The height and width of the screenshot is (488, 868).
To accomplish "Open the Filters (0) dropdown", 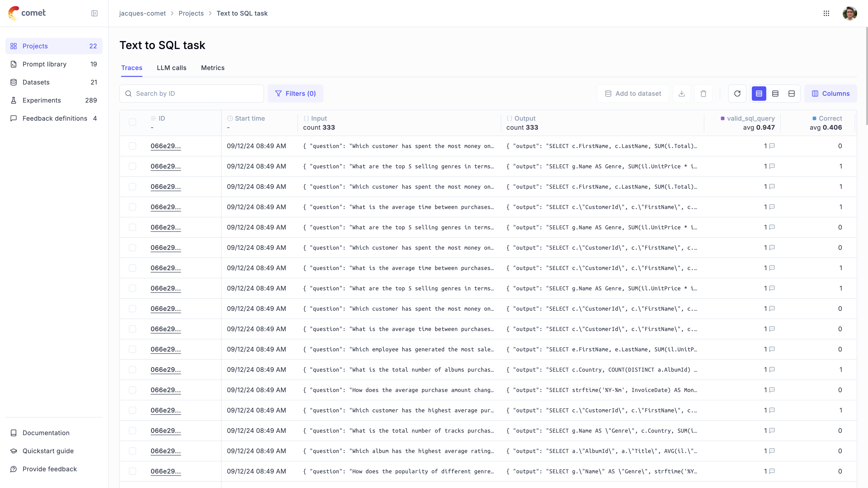I will pyautogui.click(x=295, y=94).
